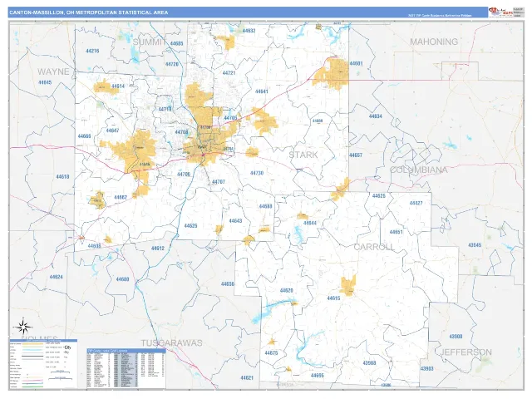
Task: Click ZIP code 44680
Action: click(122, 279)
